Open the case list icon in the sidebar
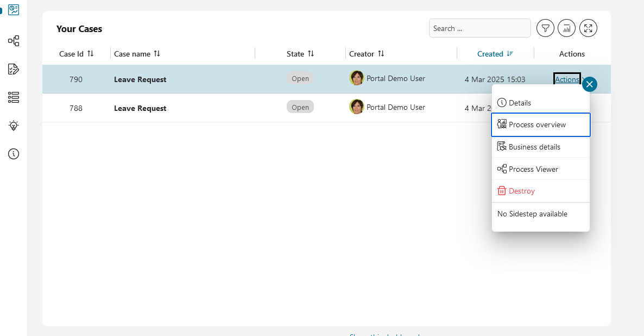The image size is (644, 336). pyautogui.click(x=14, y=97)
